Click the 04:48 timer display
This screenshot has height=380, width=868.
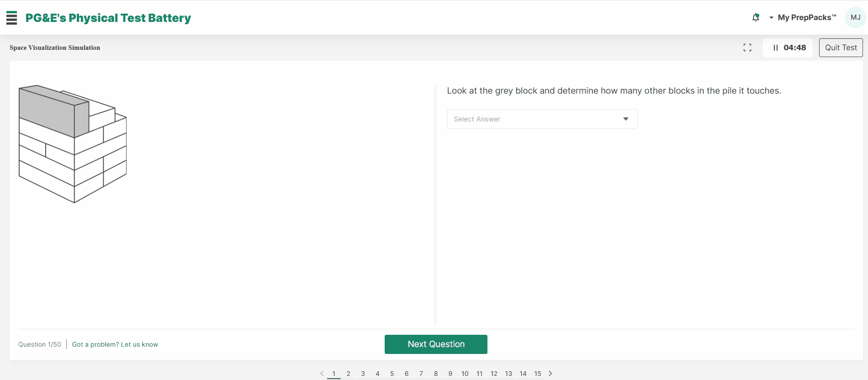[x=795, y=47]
